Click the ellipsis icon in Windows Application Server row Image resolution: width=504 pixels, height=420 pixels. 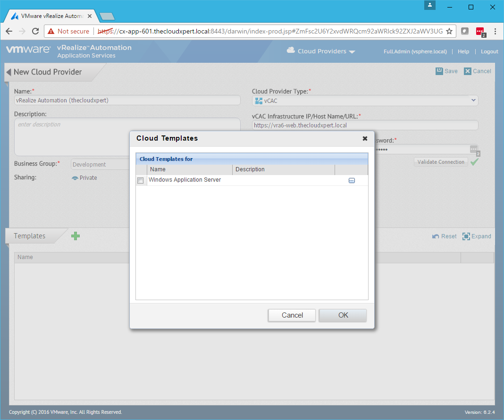pos(352,180)
